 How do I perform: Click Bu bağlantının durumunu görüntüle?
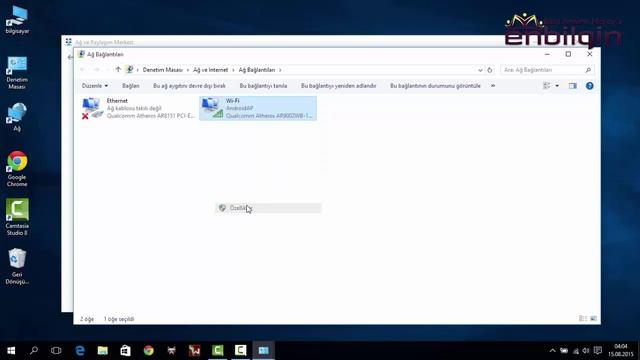click(x=435, y=86)
